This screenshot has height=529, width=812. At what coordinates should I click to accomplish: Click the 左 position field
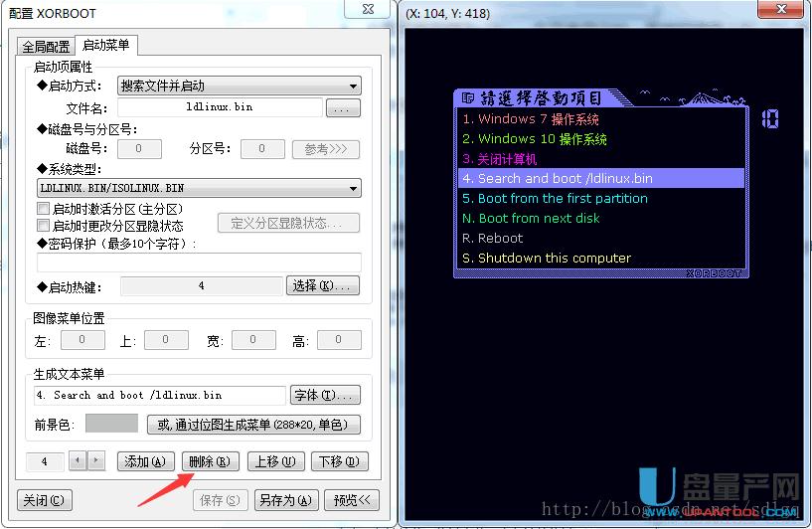pos(82,340)
